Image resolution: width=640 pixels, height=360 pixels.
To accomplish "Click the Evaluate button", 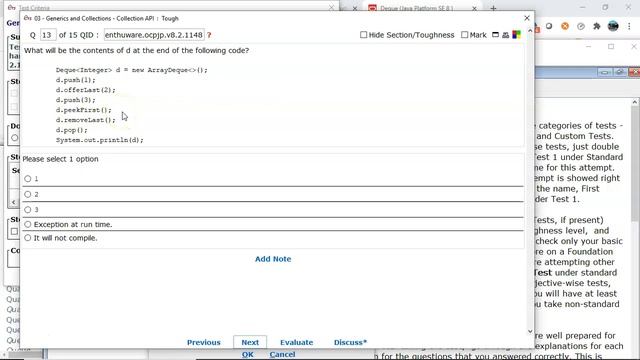I will (x=296, y=342).
